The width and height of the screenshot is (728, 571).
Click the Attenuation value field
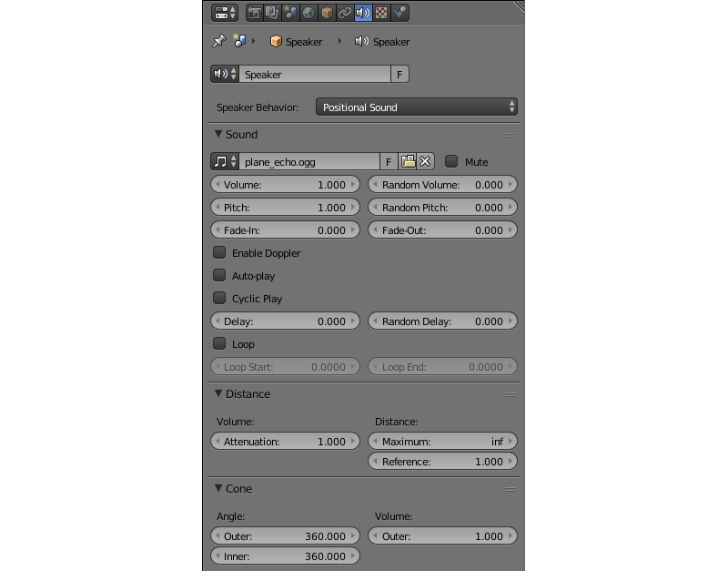(285, 442)
